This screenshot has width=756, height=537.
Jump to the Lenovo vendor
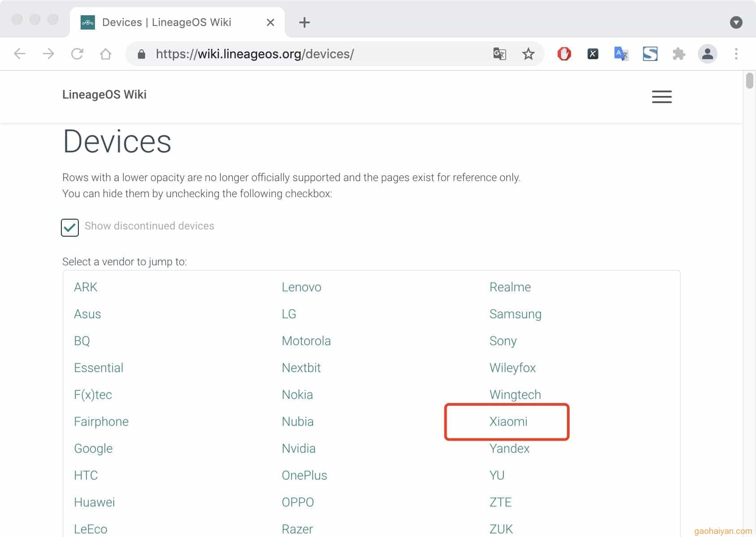pyautogui.click(x=301, y=287)
